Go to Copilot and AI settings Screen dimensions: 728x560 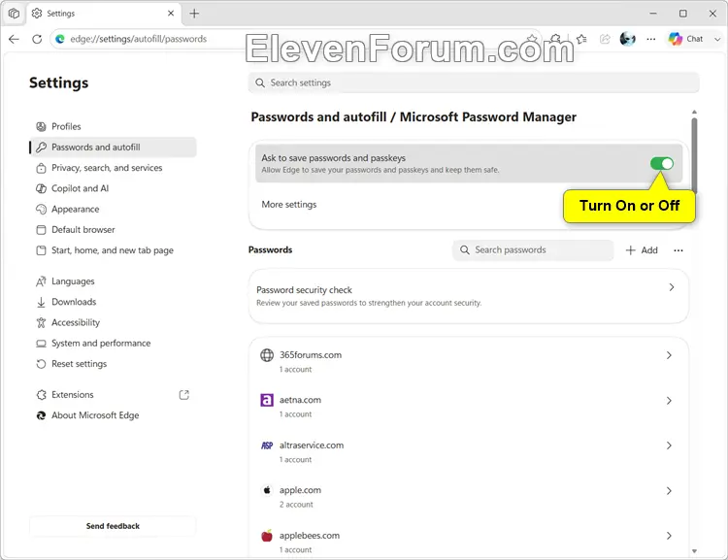click(x=113, y=188)
